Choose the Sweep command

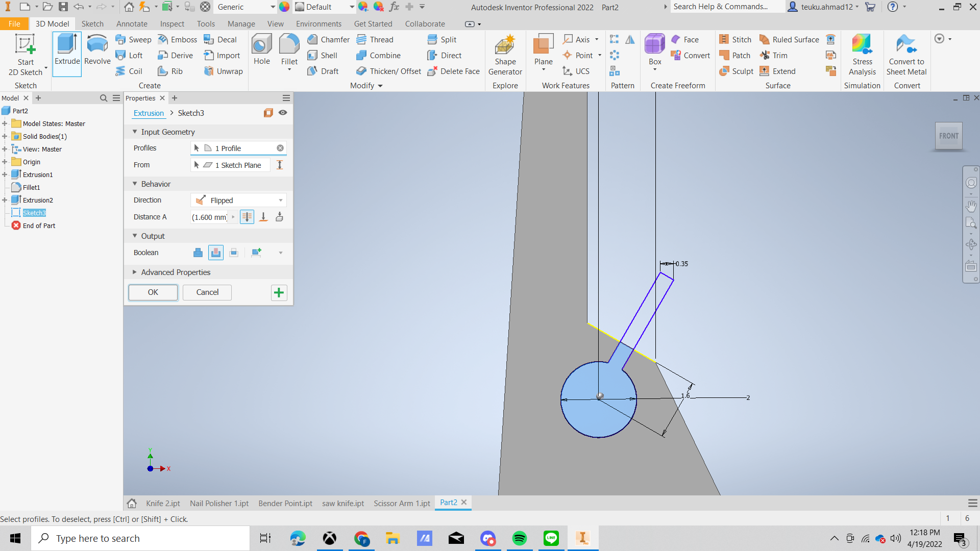tap(133, 39)
